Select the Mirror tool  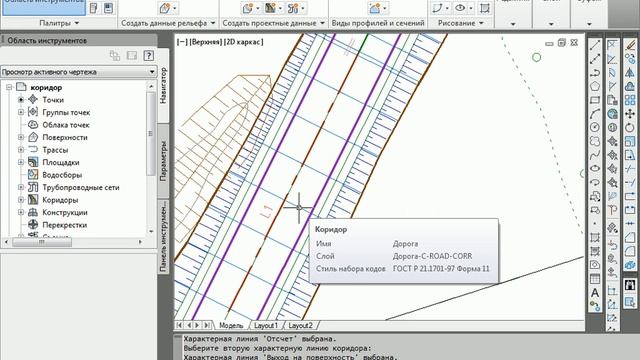[630, 73]
